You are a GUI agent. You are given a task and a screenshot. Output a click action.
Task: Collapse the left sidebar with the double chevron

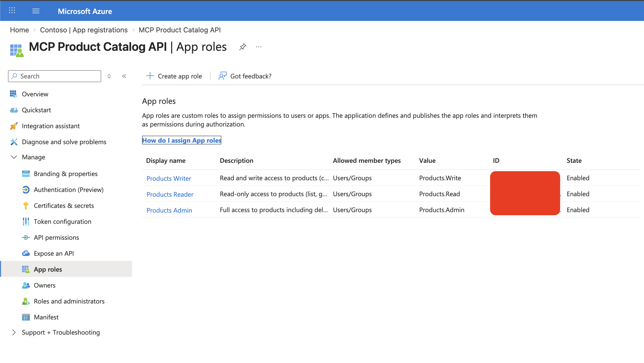tap(124, 76)
